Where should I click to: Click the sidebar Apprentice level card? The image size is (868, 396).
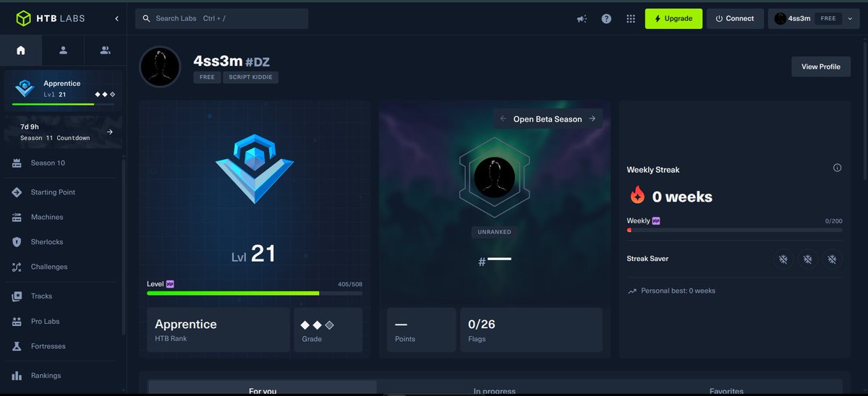point(63,91)
